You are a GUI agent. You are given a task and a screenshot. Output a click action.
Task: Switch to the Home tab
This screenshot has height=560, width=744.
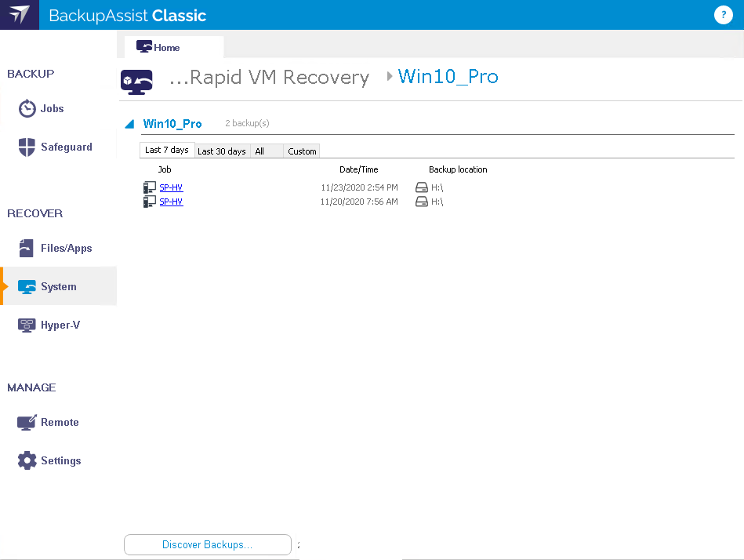[174, 47]
